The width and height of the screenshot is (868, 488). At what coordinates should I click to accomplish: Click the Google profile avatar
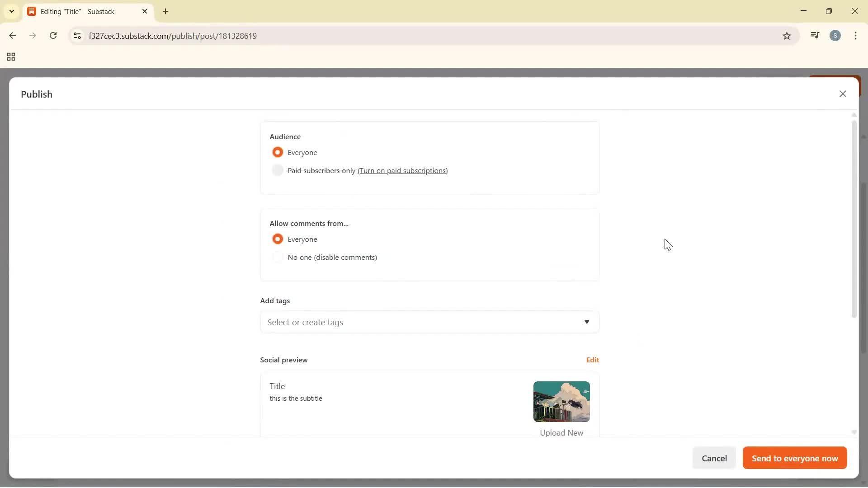(x=836, y=35)
